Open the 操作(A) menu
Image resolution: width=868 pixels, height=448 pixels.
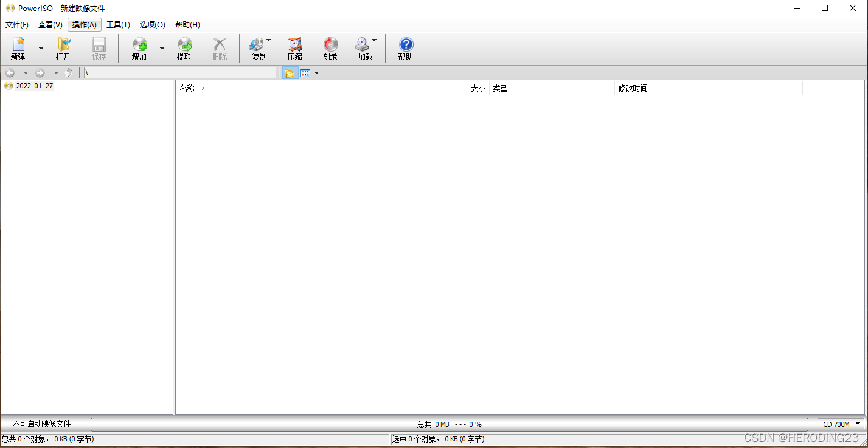pyautogui.click(x=85, y=25)
